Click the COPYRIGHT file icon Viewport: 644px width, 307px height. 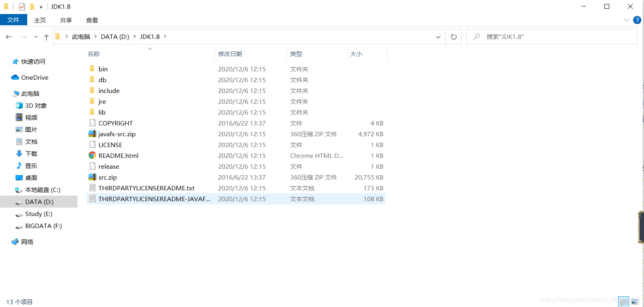coord(92,123)
